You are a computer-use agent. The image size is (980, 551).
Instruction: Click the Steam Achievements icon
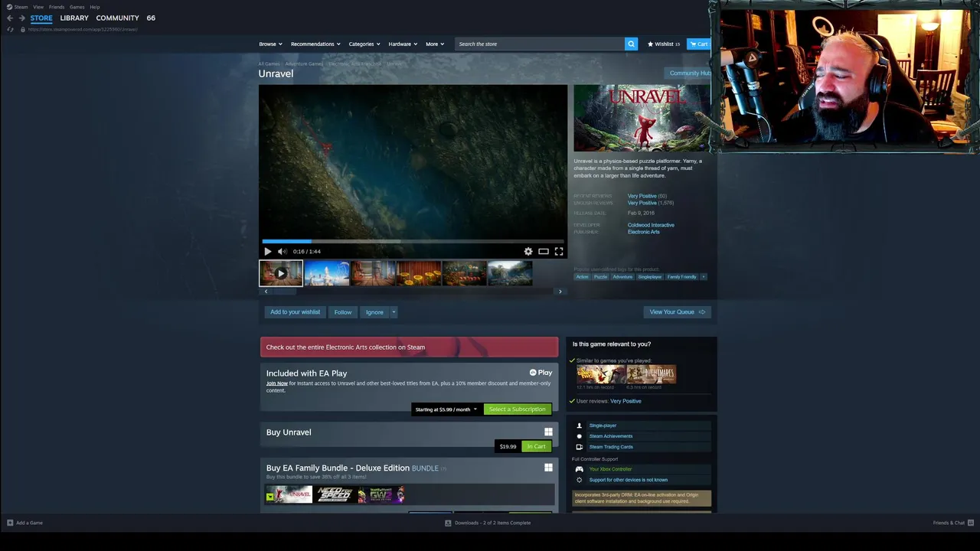579,436
